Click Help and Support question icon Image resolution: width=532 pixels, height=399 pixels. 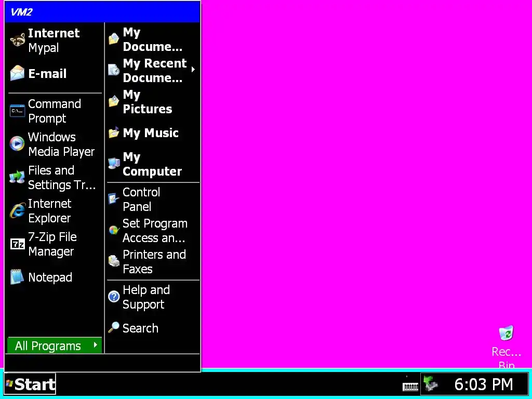point(114,297)
